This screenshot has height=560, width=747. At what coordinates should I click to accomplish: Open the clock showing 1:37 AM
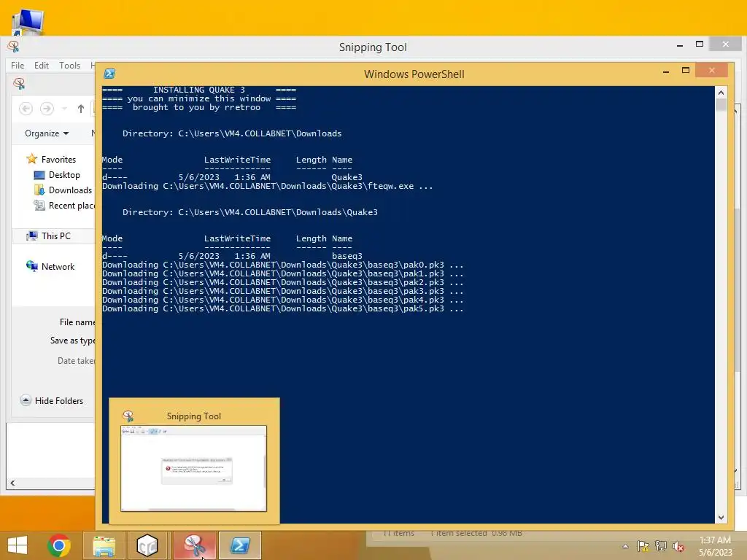715,546
